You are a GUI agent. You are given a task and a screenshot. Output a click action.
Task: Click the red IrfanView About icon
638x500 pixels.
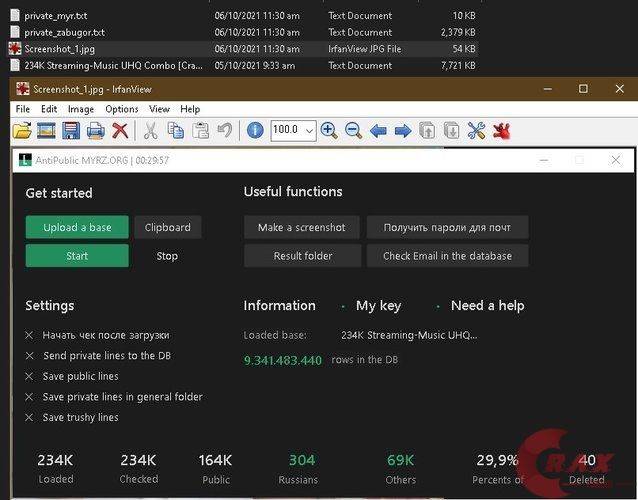[501, 131]
